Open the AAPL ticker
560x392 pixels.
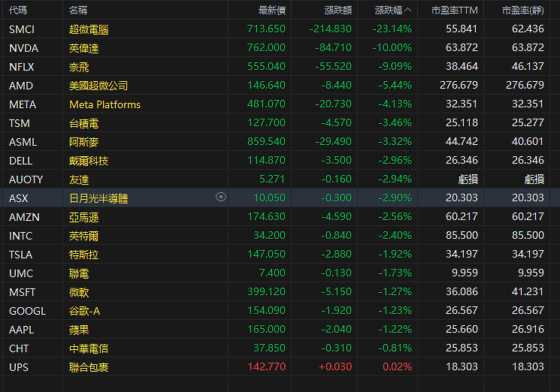(x=22, y=330)
